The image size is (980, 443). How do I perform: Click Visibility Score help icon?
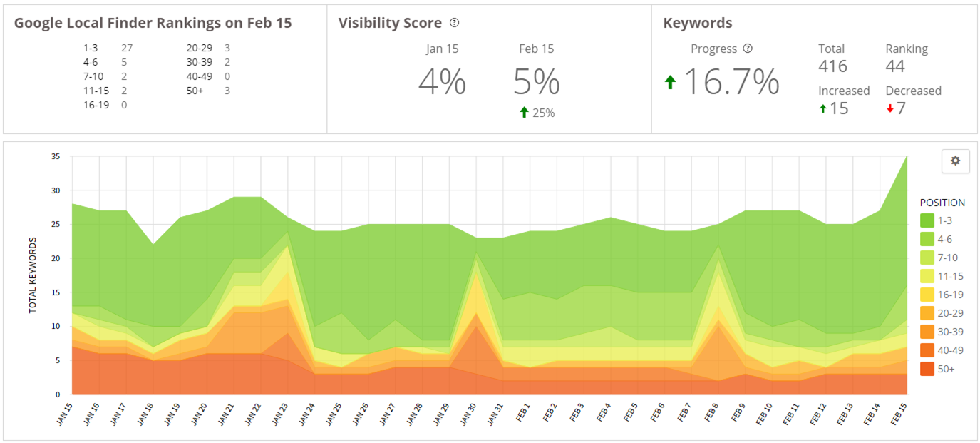pos(455,23)
